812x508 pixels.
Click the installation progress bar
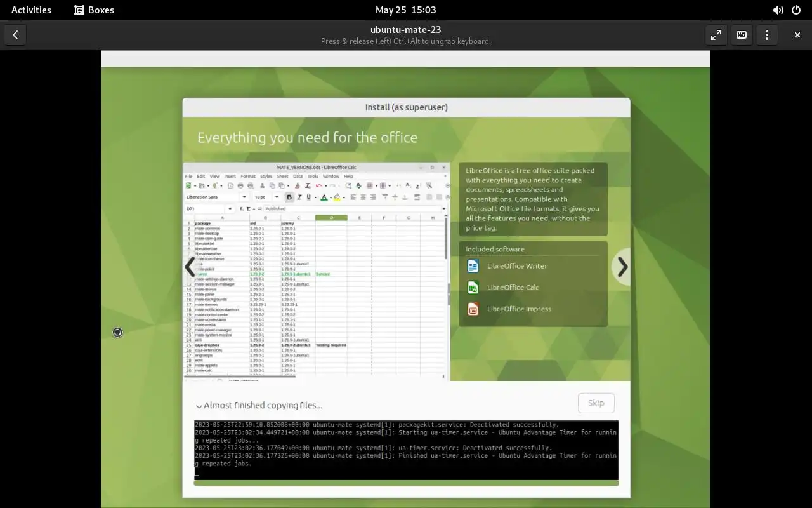[x=406, y=483]
